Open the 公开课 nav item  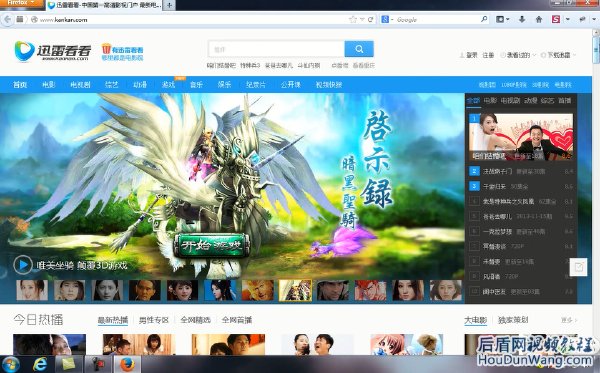coord(291,85)
